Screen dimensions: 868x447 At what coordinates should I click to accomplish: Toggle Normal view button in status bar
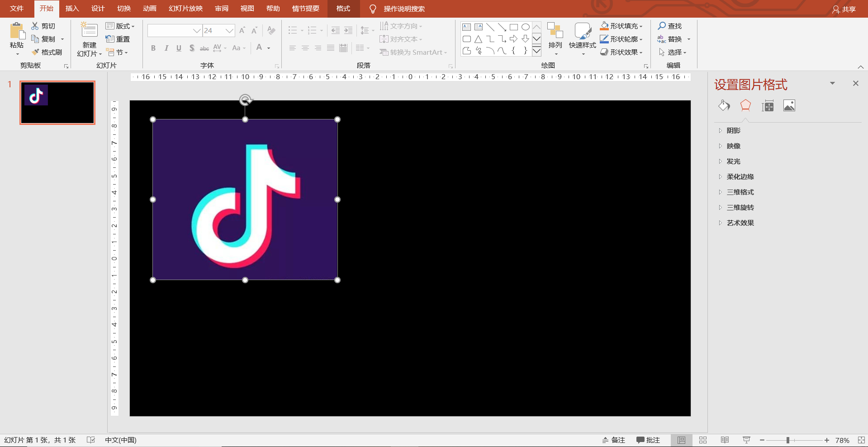(681, 440)
